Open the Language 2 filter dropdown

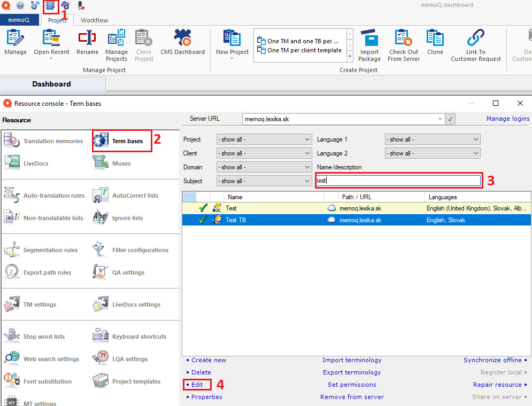(433, 153)
